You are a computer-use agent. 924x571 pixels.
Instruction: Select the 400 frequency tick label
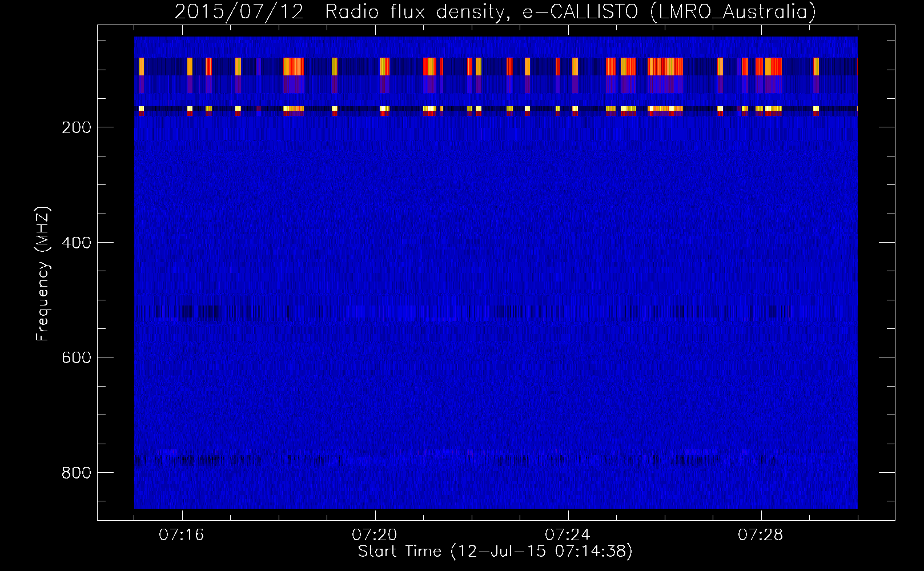click(x=77, y=243)
